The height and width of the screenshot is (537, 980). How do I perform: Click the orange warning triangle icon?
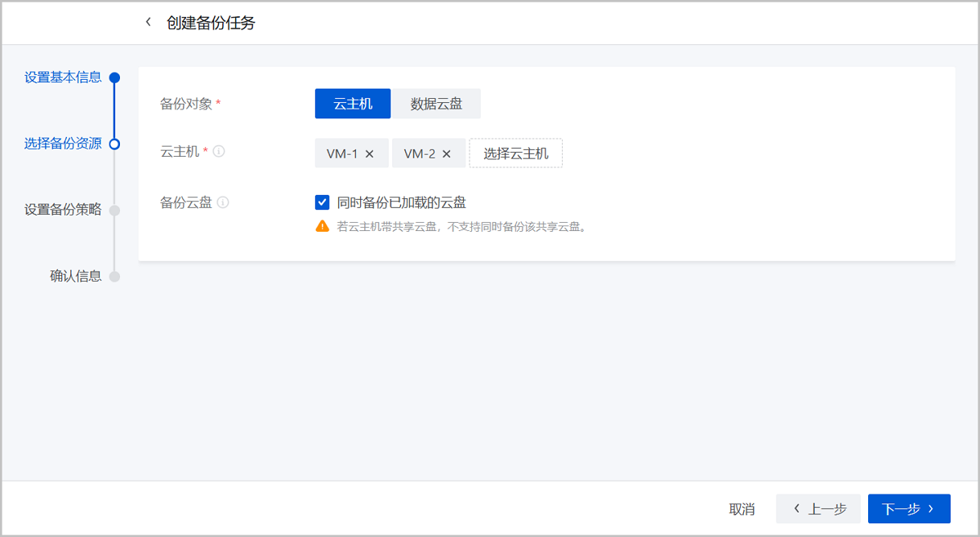coord(322,226)
